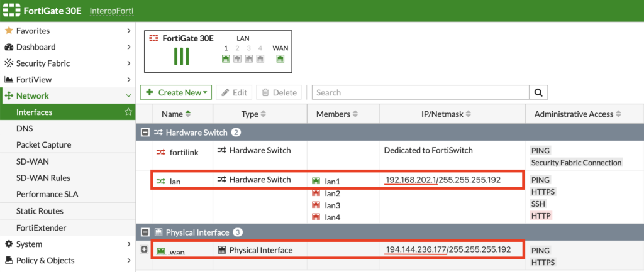Click the System gear icon
Image resolution: width=644 pixels, height=272 pixels.
click(9, 244)
